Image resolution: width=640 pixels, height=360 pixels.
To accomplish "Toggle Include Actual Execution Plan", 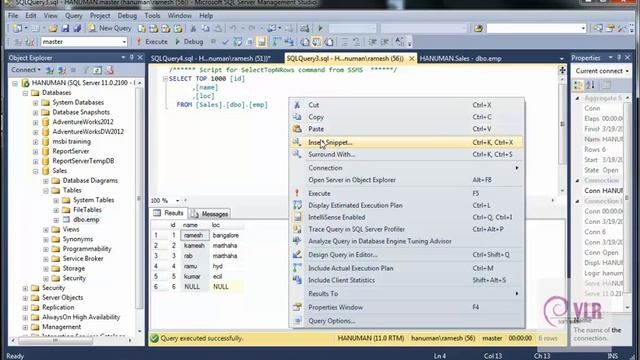I will (x=407, y=268).
